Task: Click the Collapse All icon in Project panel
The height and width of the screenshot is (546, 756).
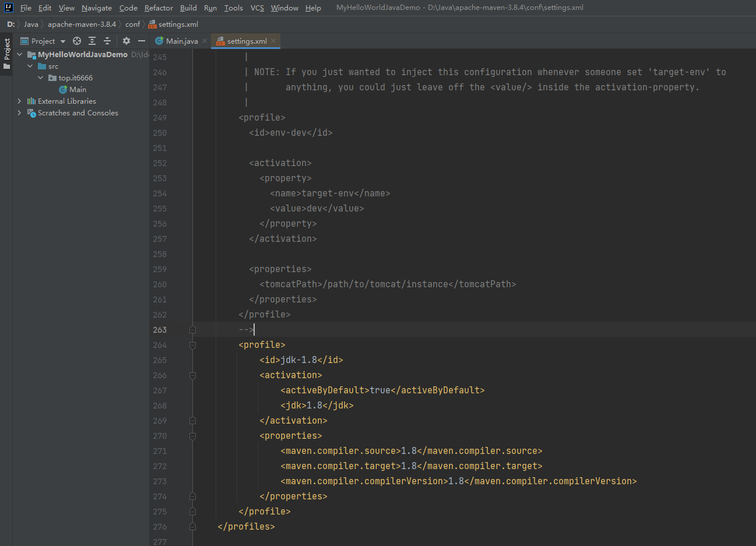Action: pyautogui.click(x=107, y=41)
